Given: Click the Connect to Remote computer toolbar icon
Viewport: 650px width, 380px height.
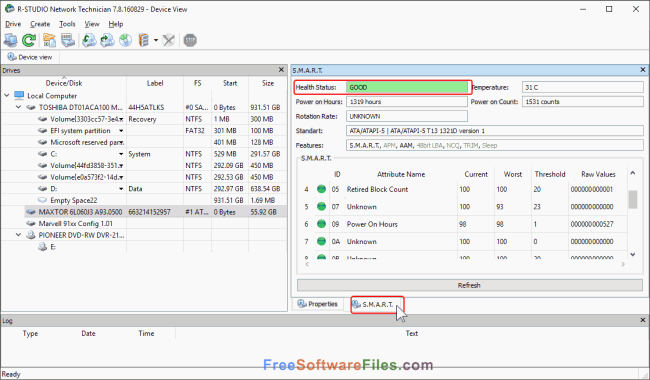Looking at the screenshot, I should click(x=10, y=40).
